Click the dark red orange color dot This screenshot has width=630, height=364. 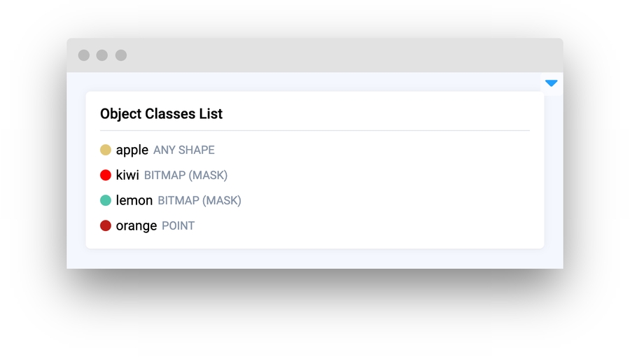point(106,225)
